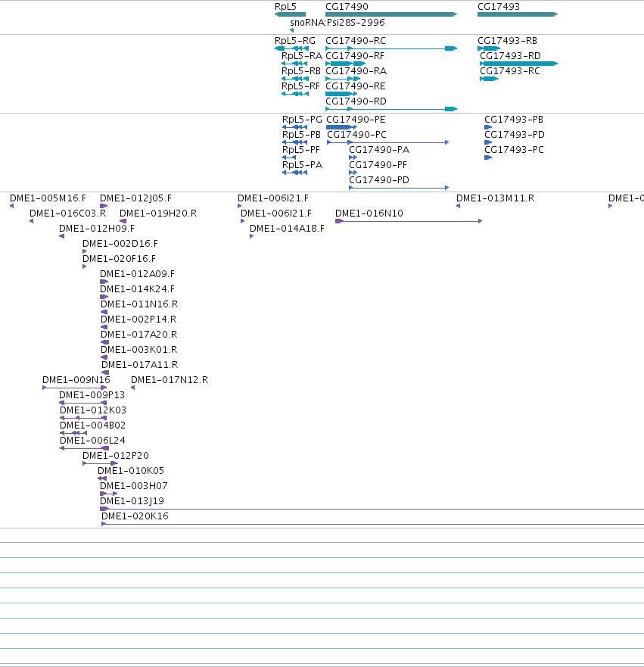This screenshot has width=644, height=667.
Task: Select protein RpL5-PF
Action: pos(289,157)
